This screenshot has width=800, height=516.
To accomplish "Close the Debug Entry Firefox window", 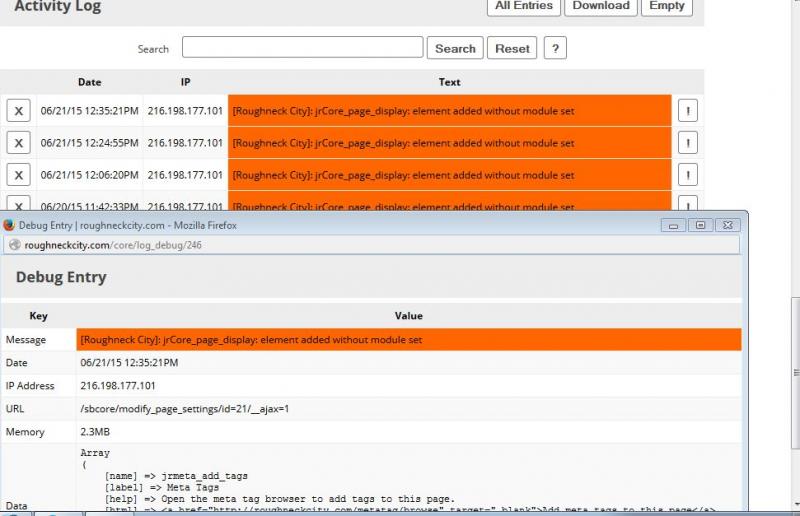I will tap(726, 226).
